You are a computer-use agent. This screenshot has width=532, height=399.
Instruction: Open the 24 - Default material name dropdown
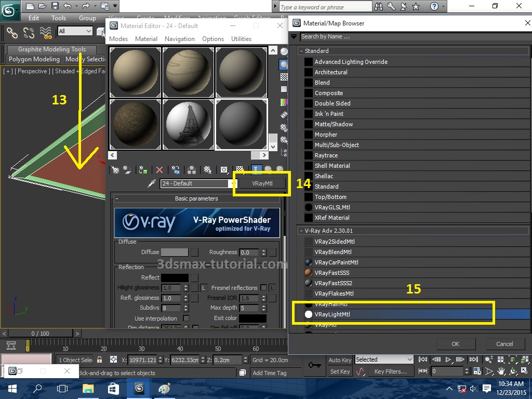(232, 183)
